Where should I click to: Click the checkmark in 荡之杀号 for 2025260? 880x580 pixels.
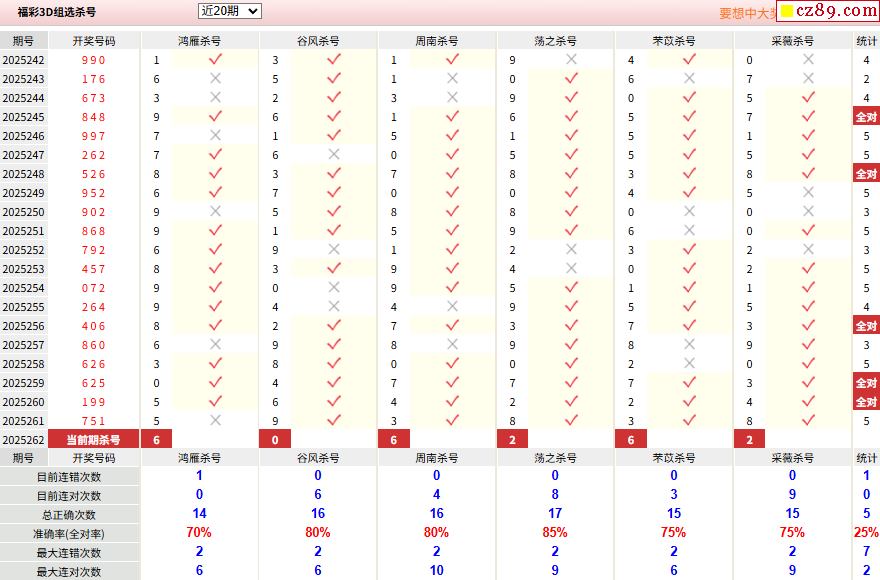pyautogui.click(x=571, y=401)
